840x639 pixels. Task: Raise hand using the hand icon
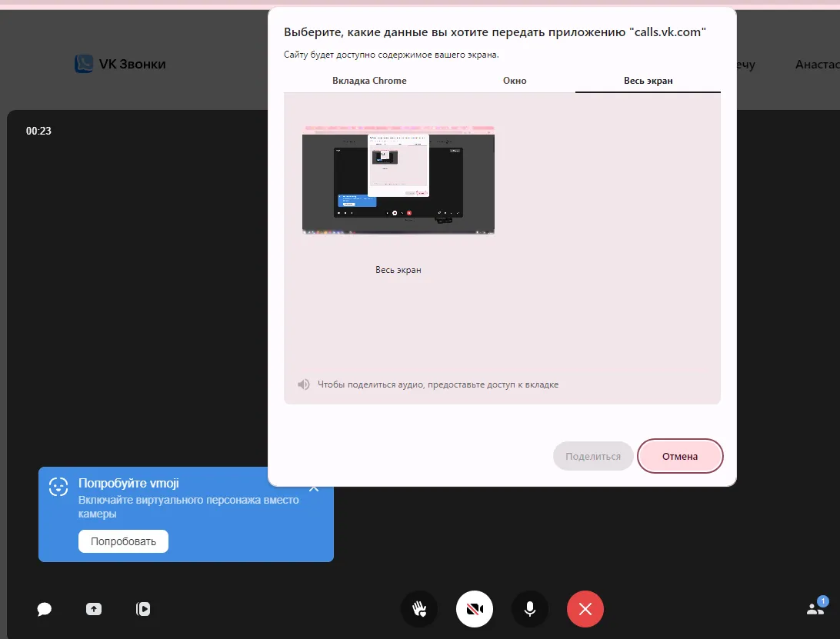[419, 609]
